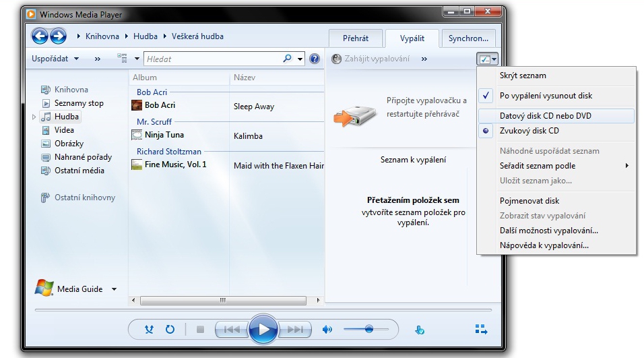Open the burn options checklist button
644x358 pixels.
click(x=488, y=59)
